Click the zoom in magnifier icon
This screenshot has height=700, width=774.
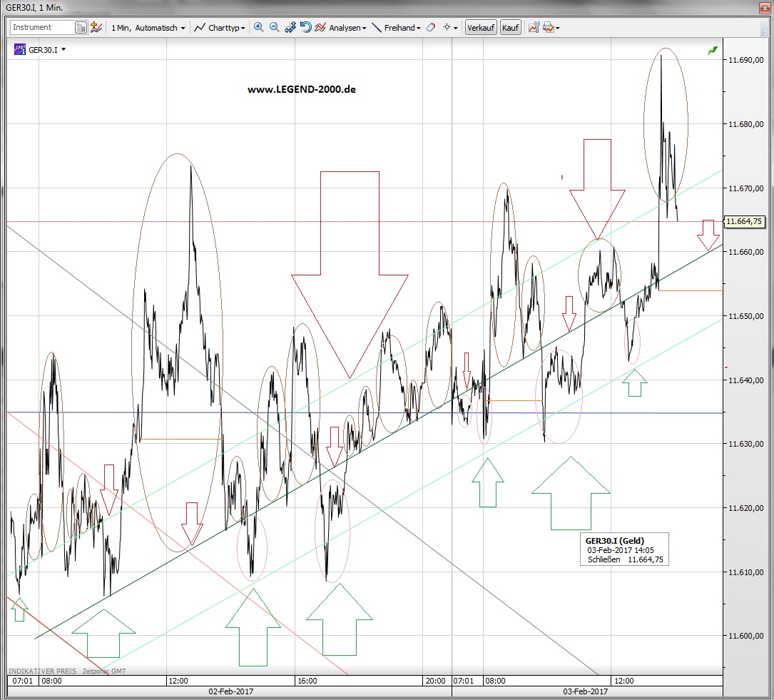pos(258,28)
